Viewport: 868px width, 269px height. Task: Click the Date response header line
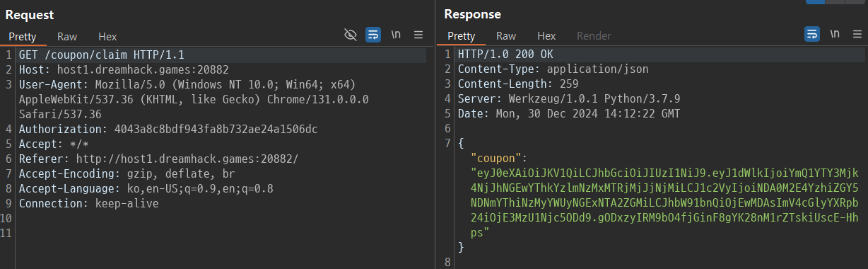[570, 114]
